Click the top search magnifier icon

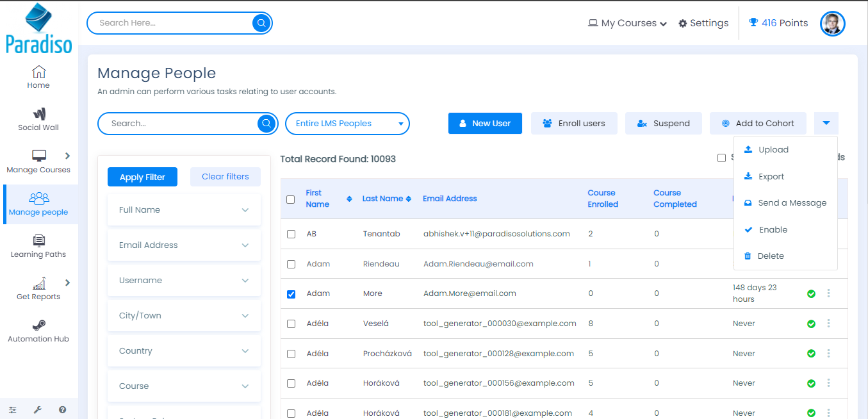(x=261, y=23)
